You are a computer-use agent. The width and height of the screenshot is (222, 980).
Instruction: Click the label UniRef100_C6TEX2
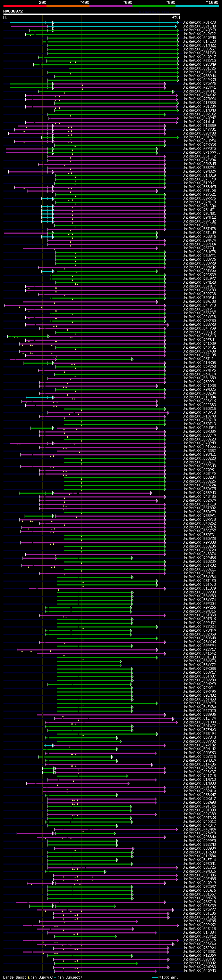pos(199,917)
